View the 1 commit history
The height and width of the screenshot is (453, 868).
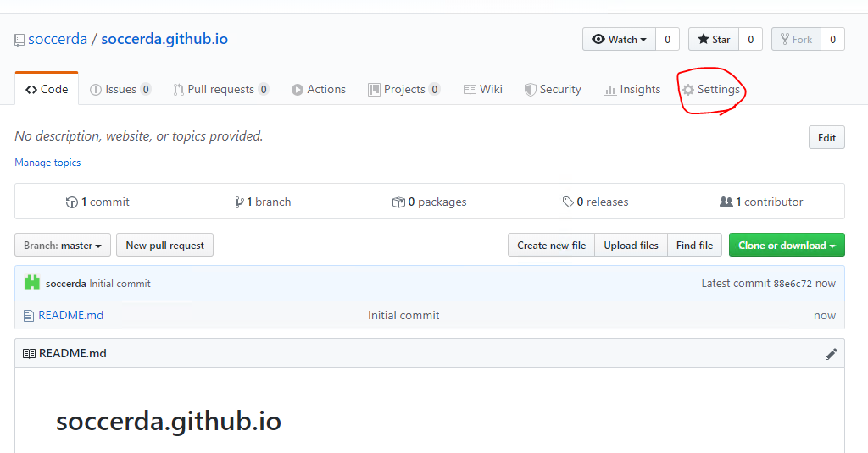tap(97, 202)
